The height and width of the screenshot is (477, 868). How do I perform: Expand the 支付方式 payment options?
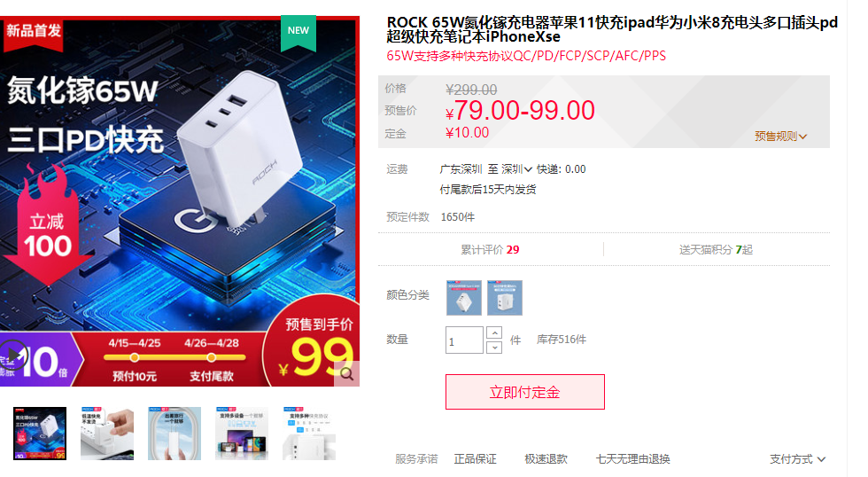click(797, 458)
